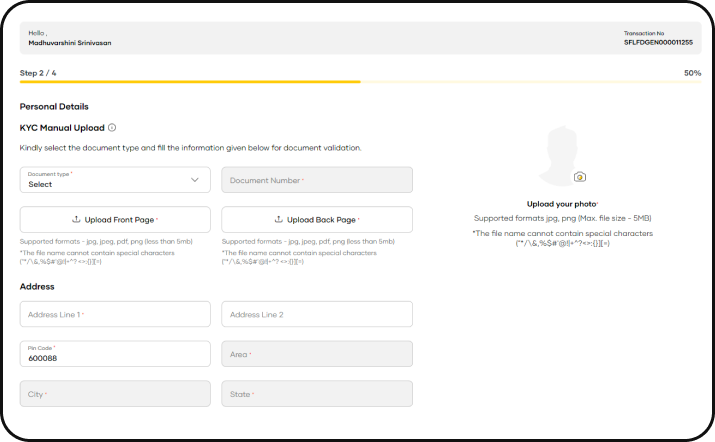
Task: Click the State field
Action: point(317,394)
